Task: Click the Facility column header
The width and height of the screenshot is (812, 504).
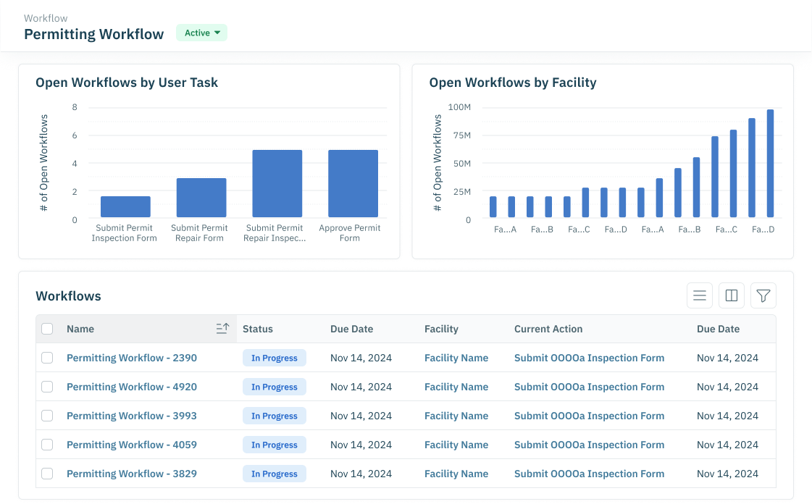Action: coord(441,329)
